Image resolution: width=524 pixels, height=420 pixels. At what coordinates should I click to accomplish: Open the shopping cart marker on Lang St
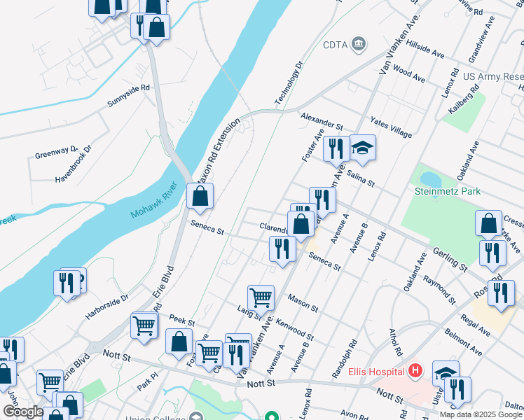pos(261,300)
